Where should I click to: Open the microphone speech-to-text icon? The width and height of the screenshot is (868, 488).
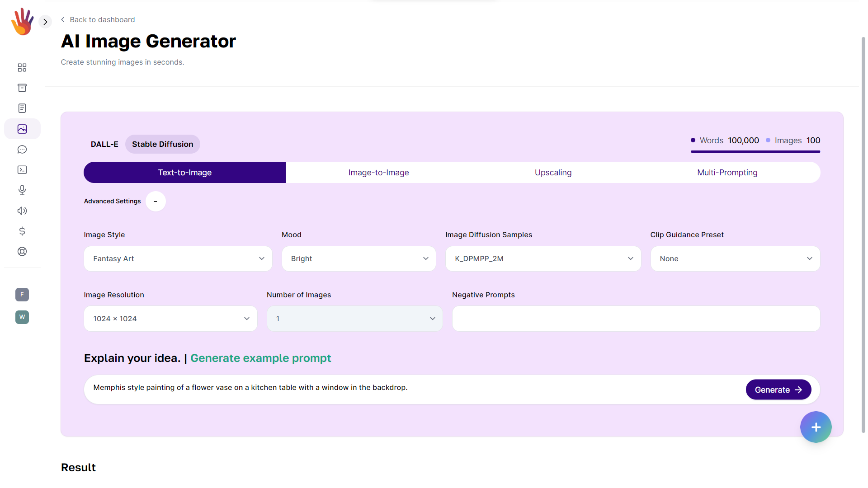click(22, 190)
